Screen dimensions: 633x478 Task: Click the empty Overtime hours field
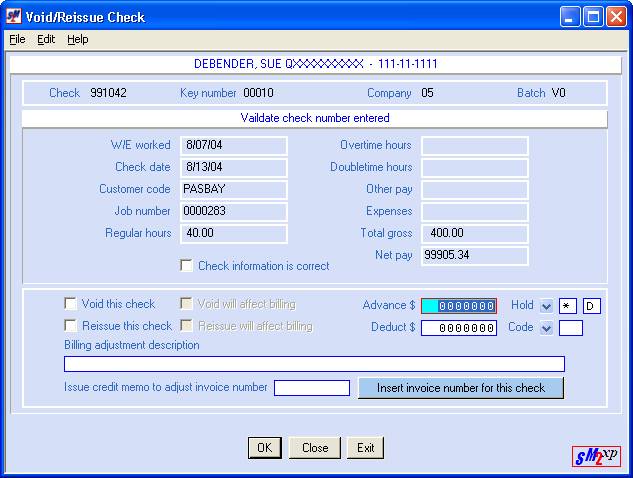475,145
